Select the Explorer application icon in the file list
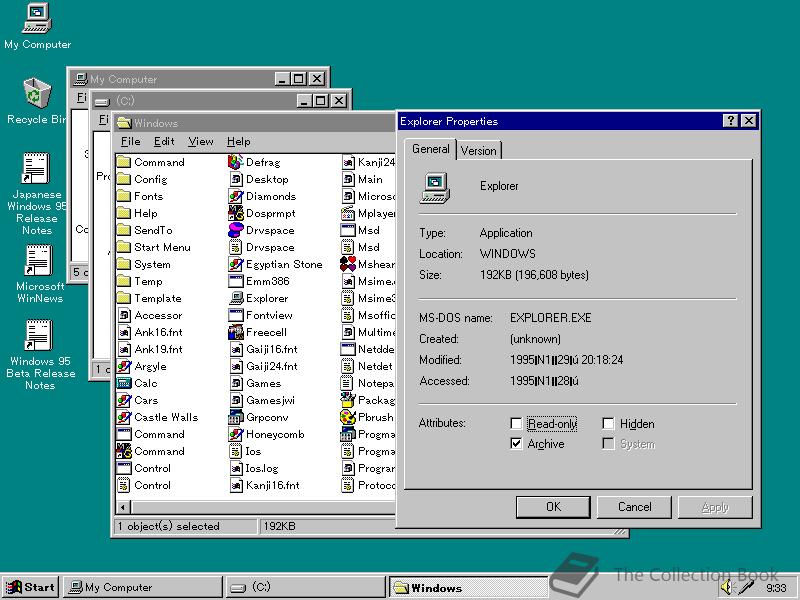 [x=235, y=298]
